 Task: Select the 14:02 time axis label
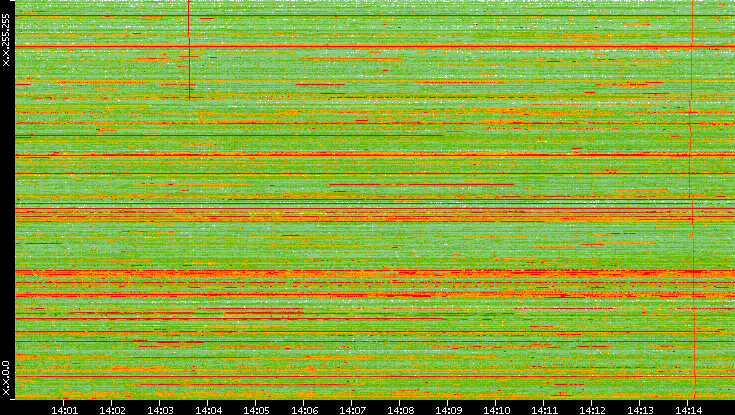click(112, 410)
